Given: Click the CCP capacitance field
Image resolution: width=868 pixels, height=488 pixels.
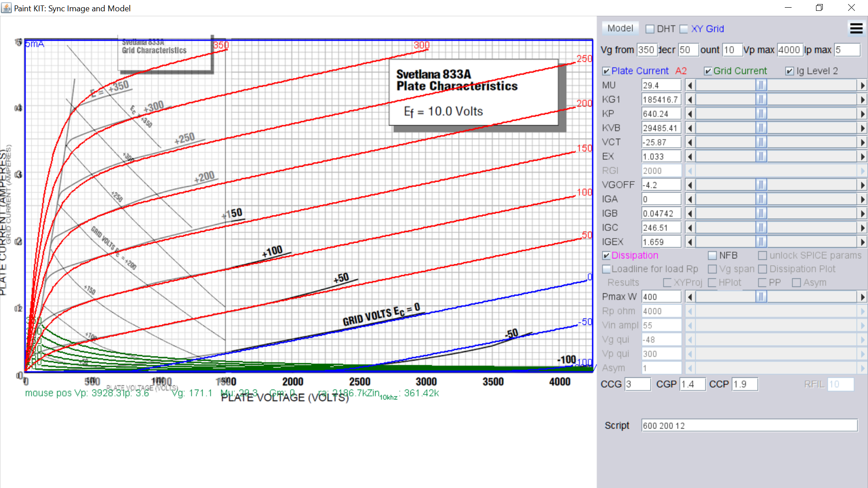Looking at the screenshot, I should click(745, 385).
